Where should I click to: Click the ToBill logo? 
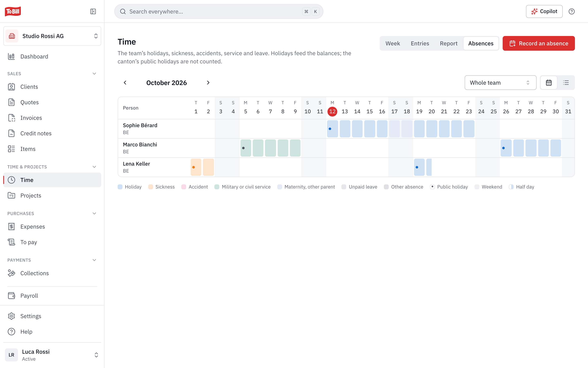(x=13, y=11)
